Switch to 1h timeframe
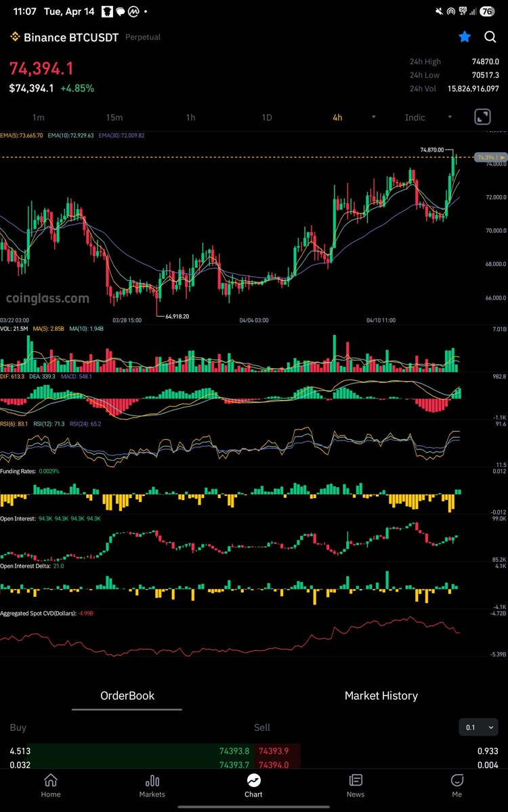Image resolution: width=508 pixels, height=812 pixels. pyautogui.click(x=191, y=118)
